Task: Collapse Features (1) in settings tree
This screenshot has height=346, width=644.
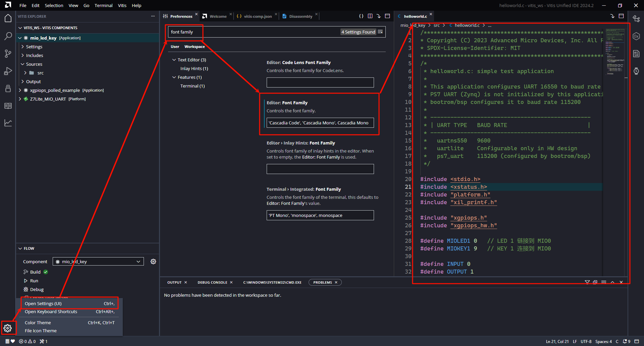Action: tap(174, 77)
